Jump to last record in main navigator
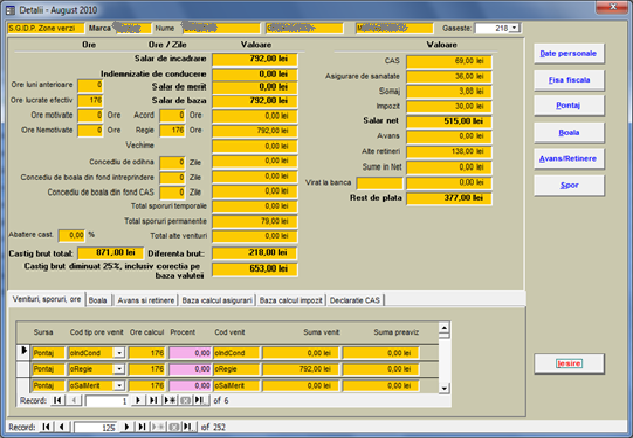 pos(140,428)
